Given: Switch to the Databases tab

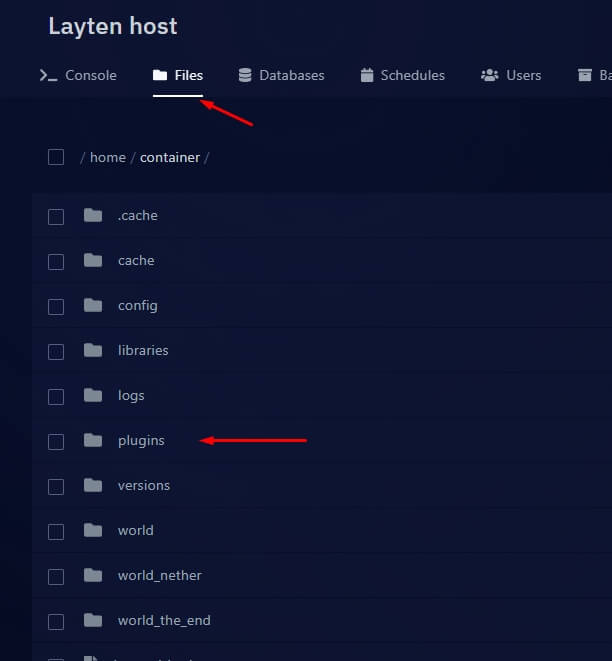Looking at the screenshot, I should pyautogui.click(x=281, y=75).
